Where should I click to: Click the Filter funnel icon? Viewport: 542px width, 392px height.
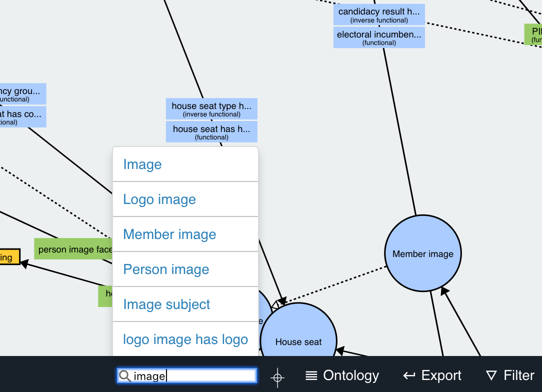click(x=490, y=375)
